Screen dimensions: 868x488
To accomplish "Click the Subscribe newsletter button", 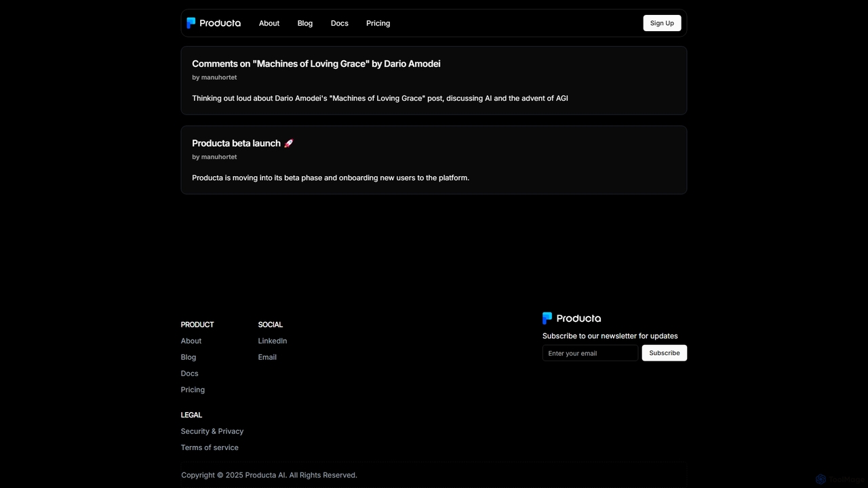I will pyautogui.click(x=665, y=353).
